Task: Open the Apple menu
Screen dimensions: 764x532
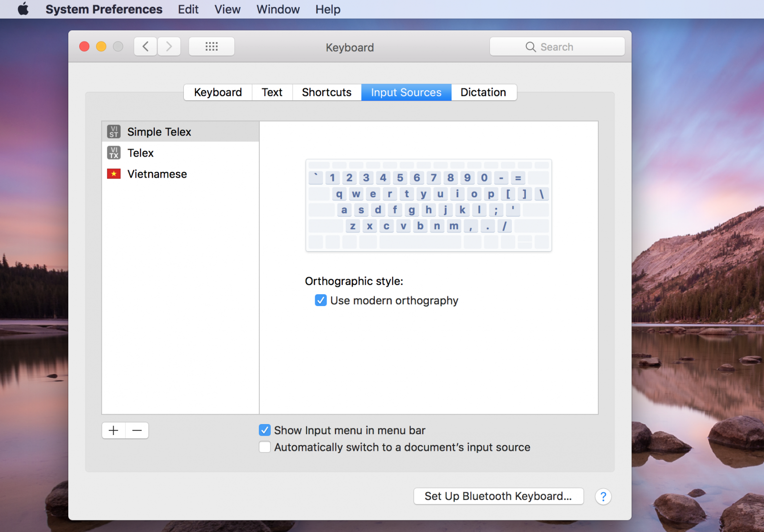Action: click(x=23, y=9)
